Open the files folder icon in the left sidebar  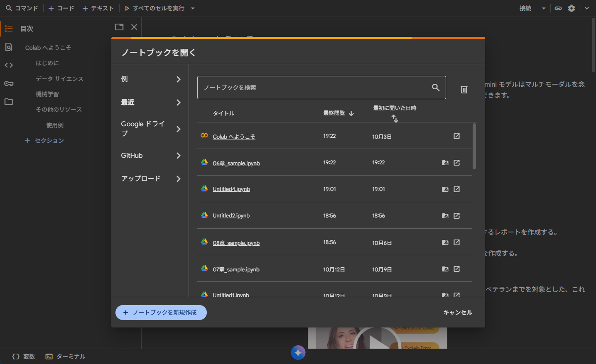pyautogui.click(x=9, y=102)
